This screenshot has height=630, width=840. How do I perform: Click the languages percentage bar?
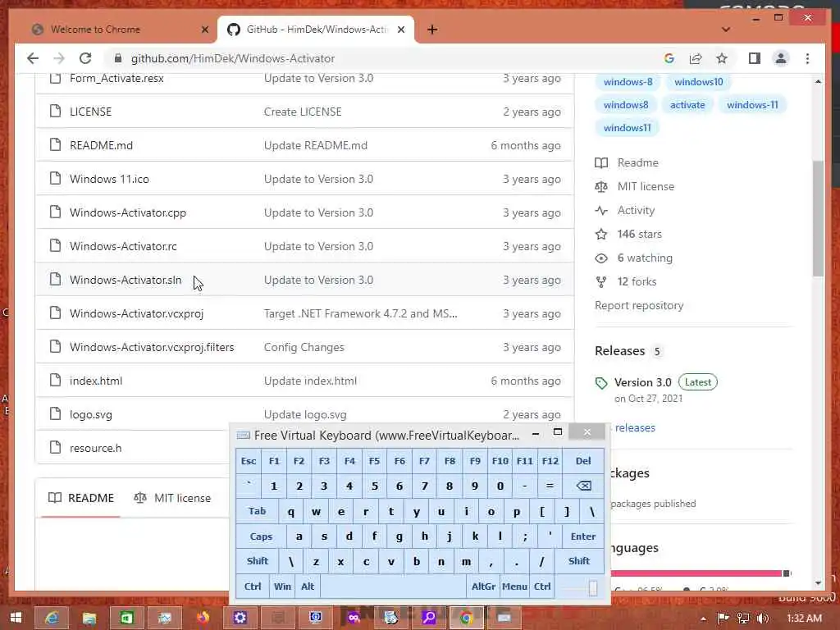[x=701, y=573]
